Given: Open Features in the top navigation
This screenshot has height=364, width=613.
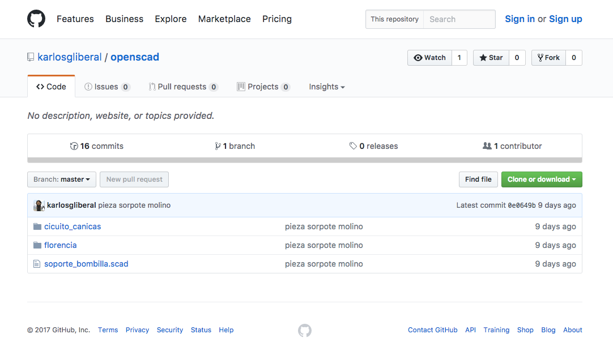Looking at the screenshot, I should [x=75, y=19].
